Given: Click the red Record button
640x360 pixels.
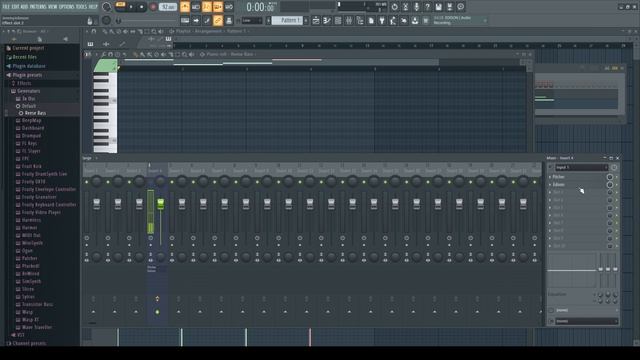Looking at the screenshot, I should (x=153, y=7).
